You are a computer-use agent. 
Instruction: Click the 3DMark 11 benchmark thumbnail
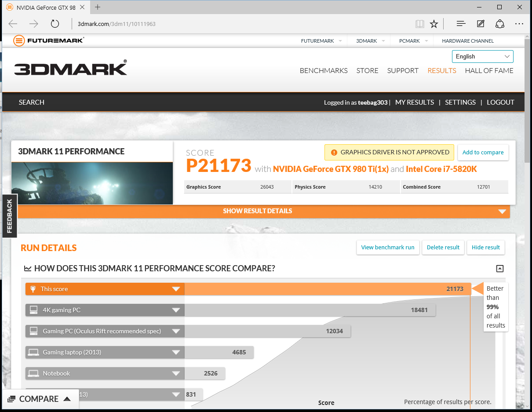pos(92,183)
